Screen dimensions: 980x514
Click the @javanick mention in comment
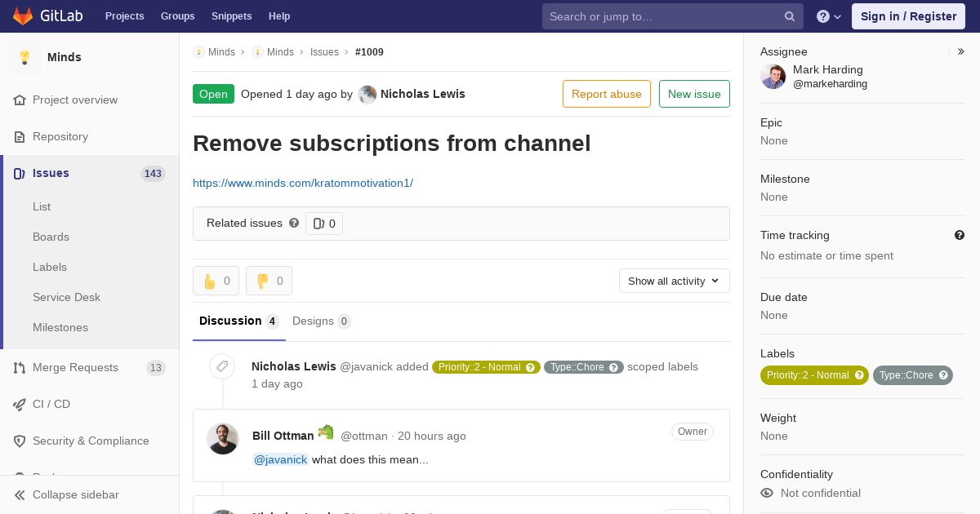[x=280, y=459]
